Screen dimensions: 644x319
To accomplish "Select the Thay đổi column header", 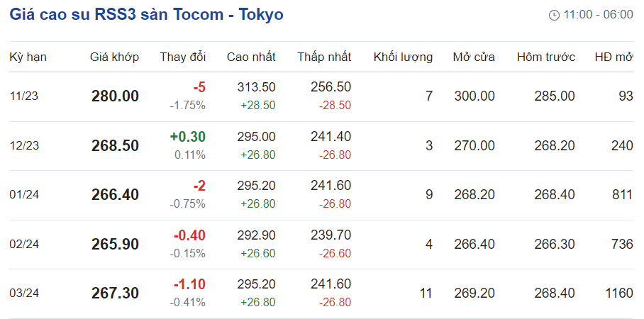I will [182, 57].
